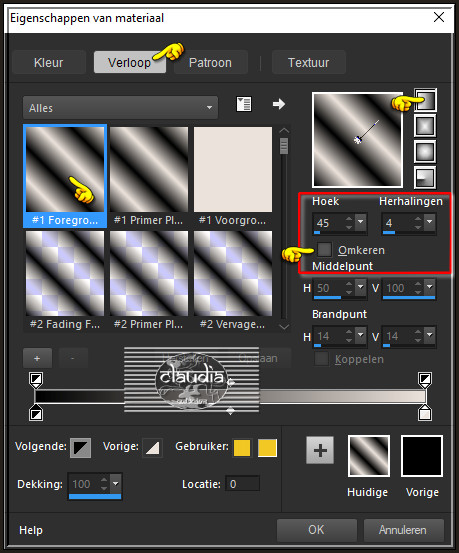The image size is (459, 553).
Task: Select the linear gradient style icon
Action: tap(425, 101)
